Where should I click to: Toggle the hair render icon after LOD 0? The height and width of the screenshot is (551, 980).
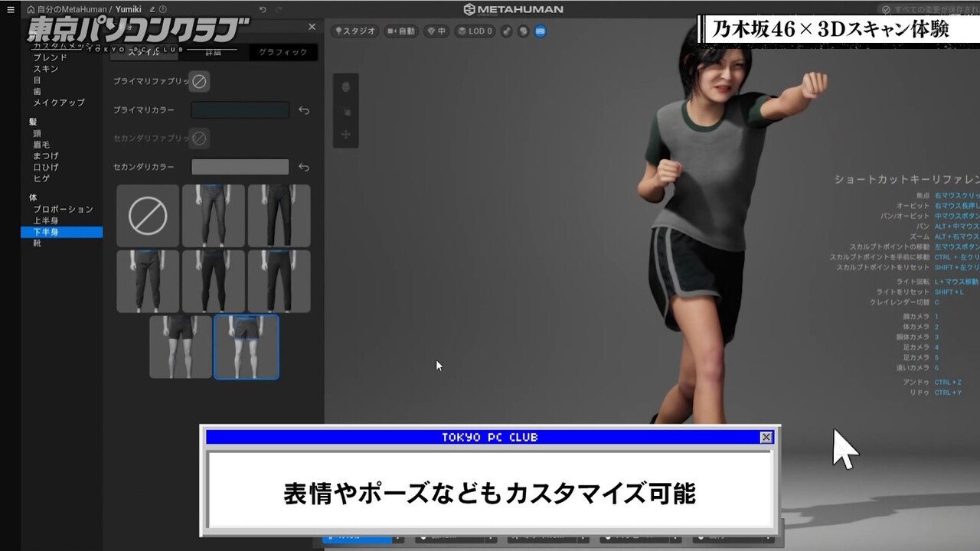coord(507,31)
